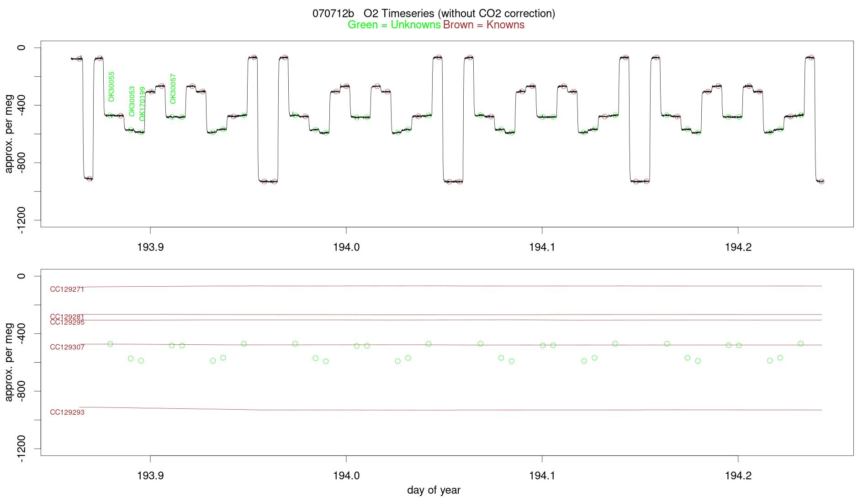Click the 194.0 tick label on bottom plot

346,476
